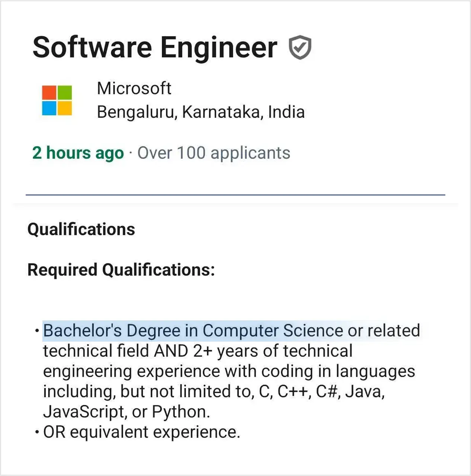Click the first bullet point marker

coord(37,330)
